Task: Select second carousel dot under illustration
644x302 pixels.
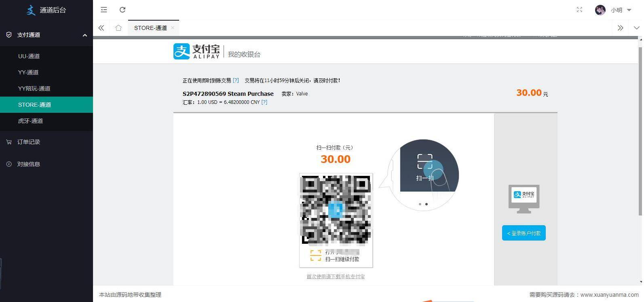Action: click(x=427, y=204)
